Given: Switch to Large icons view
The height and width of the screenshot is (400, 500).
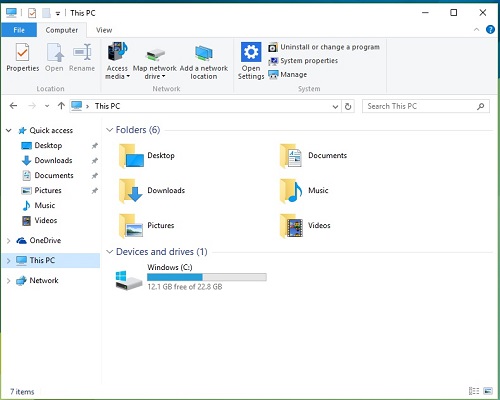Looking at the screenshot, I should [488, 391].
